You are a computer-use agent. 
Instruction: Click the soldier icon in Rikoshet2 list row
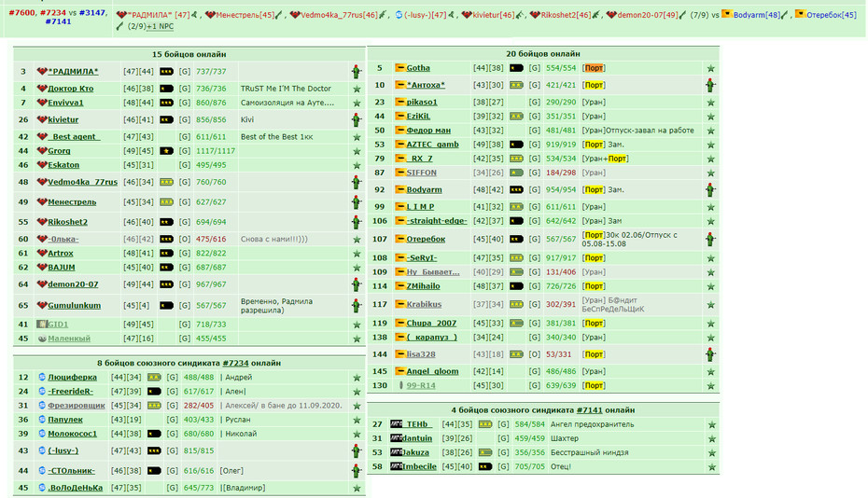click(x=357, y=222)
